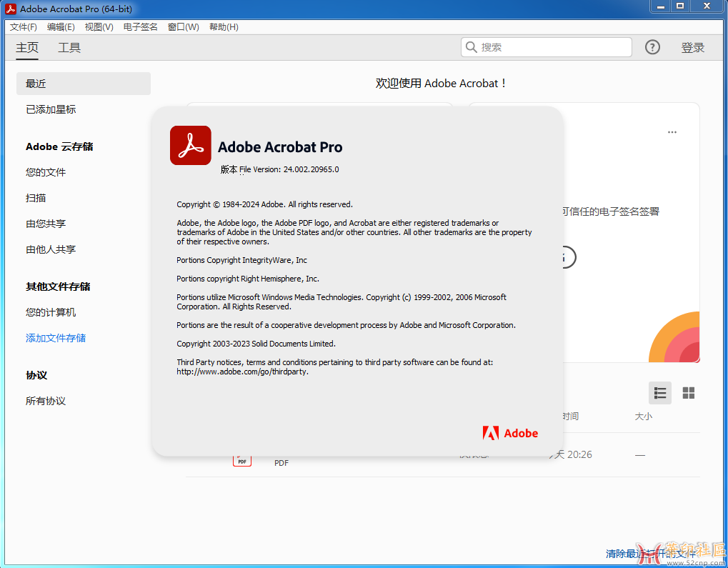Screen dimensions: 728x568
Task: Open 由您共享 in the sidebar
Action: pyautogui.click(x=46, y=224)
